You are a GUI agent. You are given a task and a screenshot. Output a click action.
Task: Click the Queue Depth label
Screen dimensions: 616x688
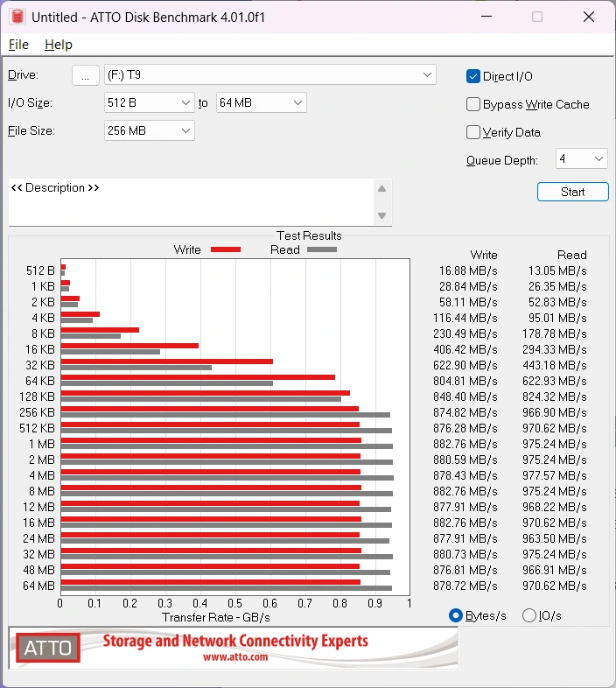tap(502, 160)
